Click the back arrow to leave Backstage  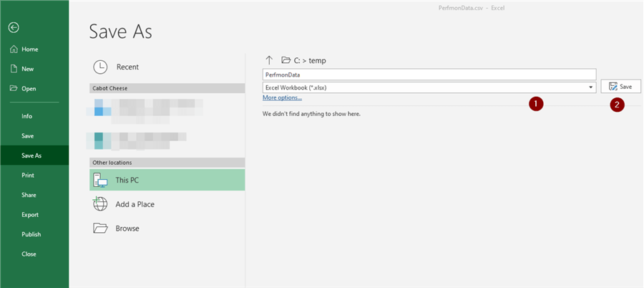click(x=14, y=27)
